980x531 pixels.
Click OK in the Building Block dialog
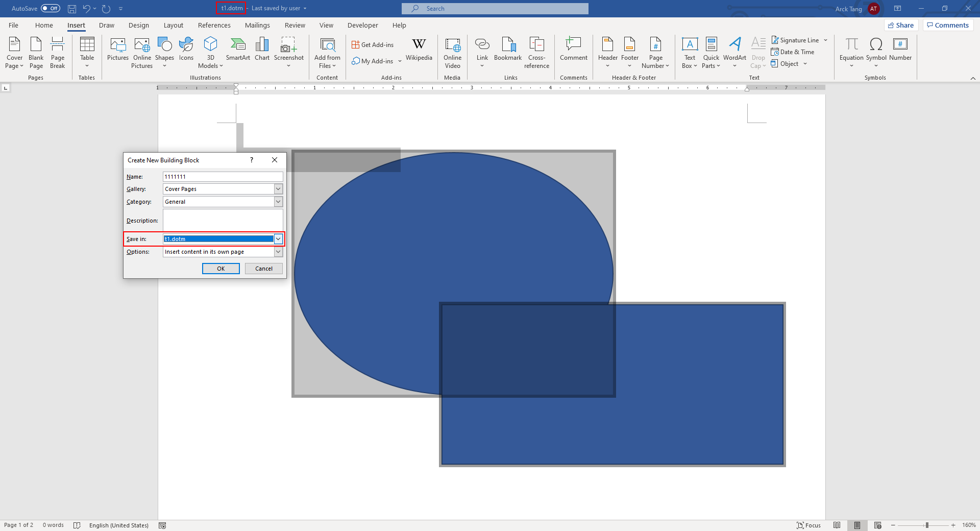coord(220,269)
